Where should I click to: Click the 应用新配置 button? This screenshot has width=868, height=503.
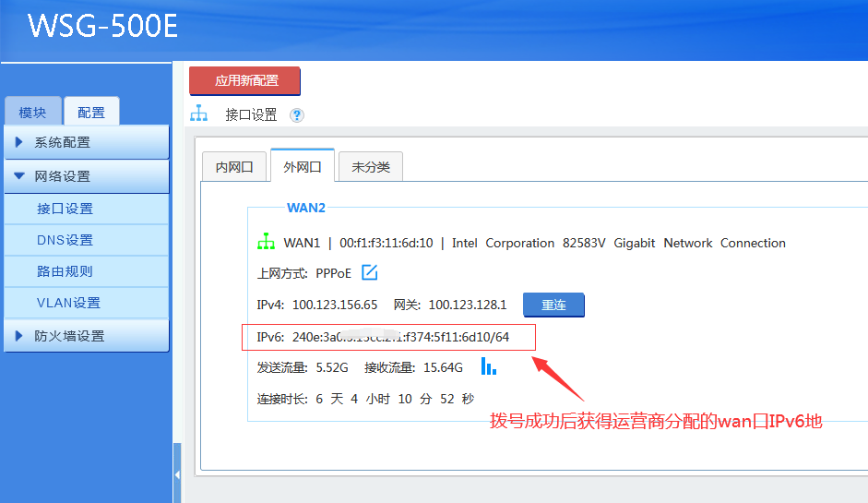coord(245,80)
